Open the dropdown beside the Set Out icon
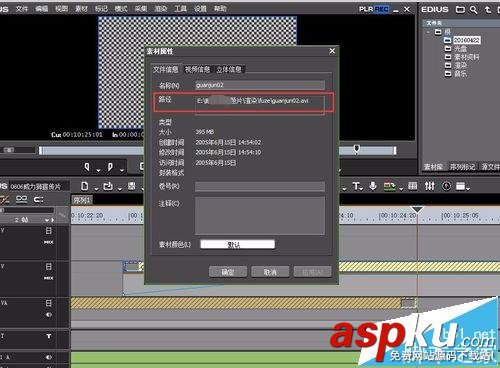 click(122, 170)
